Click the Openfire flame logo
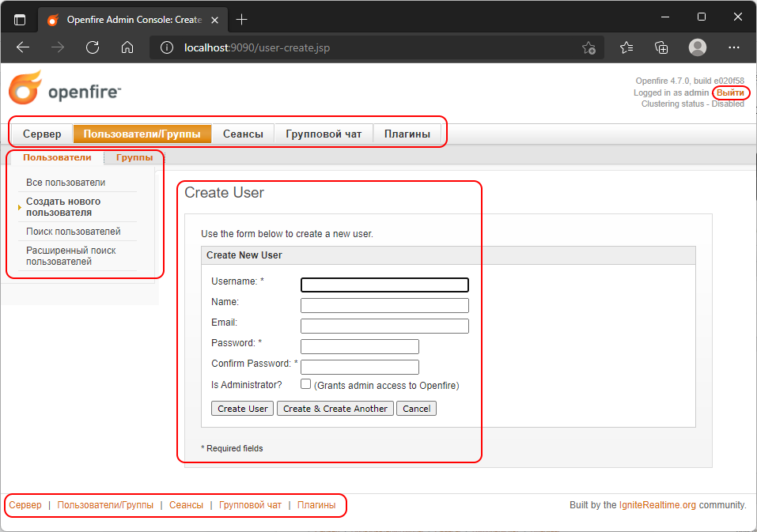Image resolution: width=757 pixels, height=532 pixels. click(x=25, y=88)
